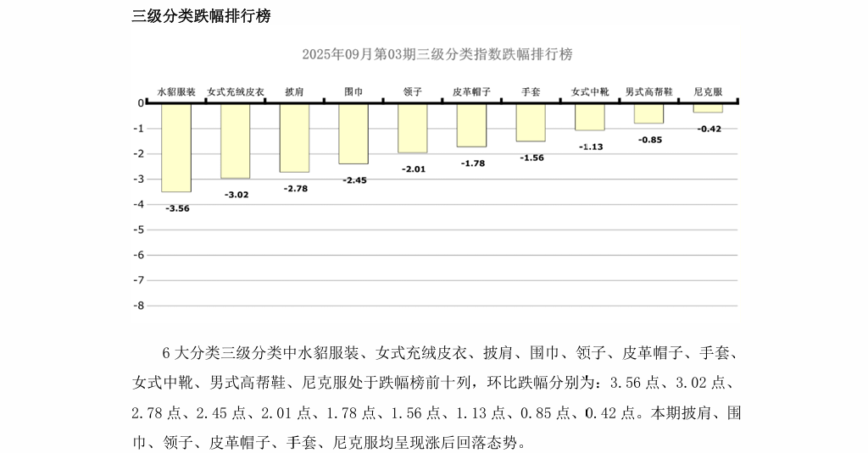Screen dimensions: 868x453
Task: Click the 水貂服装 bar in the chart
Action: tap(176, 147)
